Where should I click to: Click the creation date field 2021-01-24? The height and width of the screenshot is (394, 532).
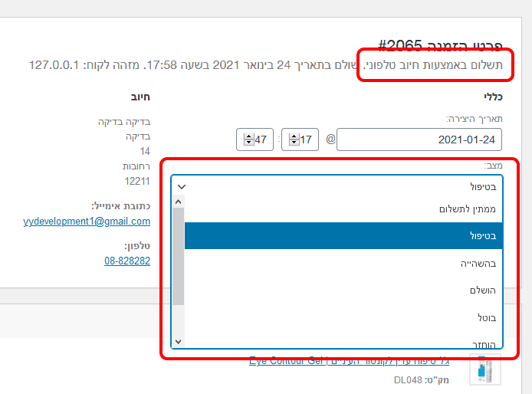click(x=419, y=140)
